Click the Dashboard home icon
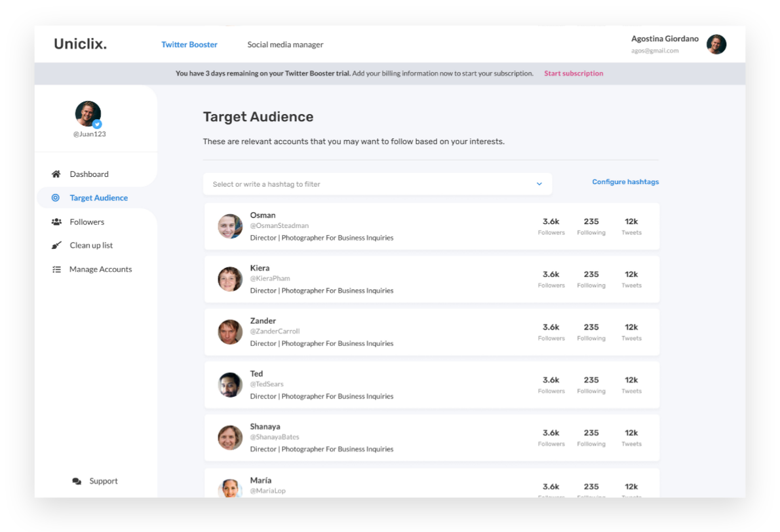Image resolution: width=780 pixels, height=532 pixels. click(x=56, y=174)
